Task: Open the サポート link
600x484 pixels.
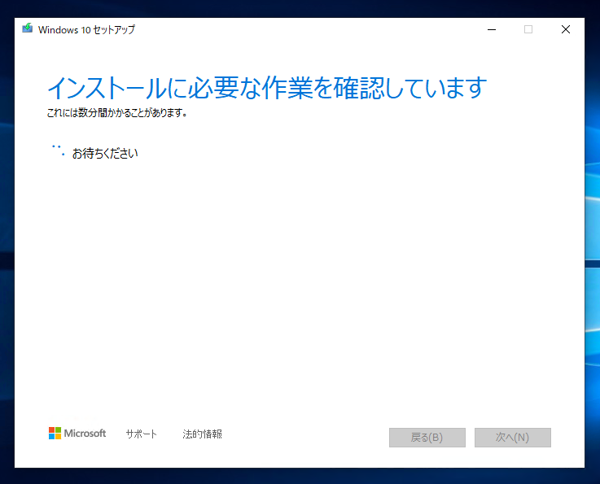Action: [x=141, y=434]
